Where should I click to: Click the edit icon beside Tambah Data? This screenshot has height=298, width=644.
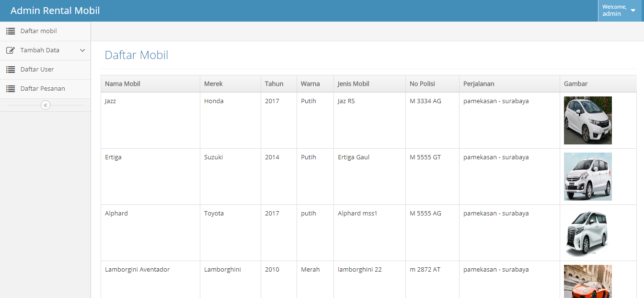coord(11,50)
